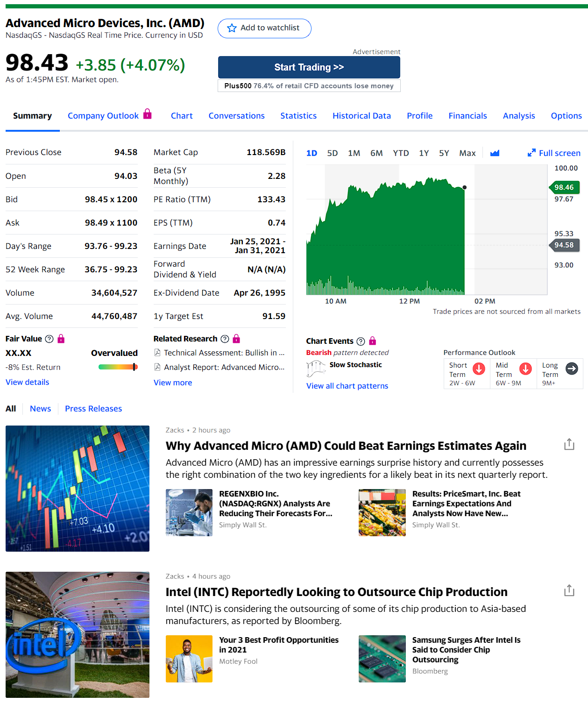Click the Add to watchlist button
The height and width of the screenshot is (710, 588).
264,28
